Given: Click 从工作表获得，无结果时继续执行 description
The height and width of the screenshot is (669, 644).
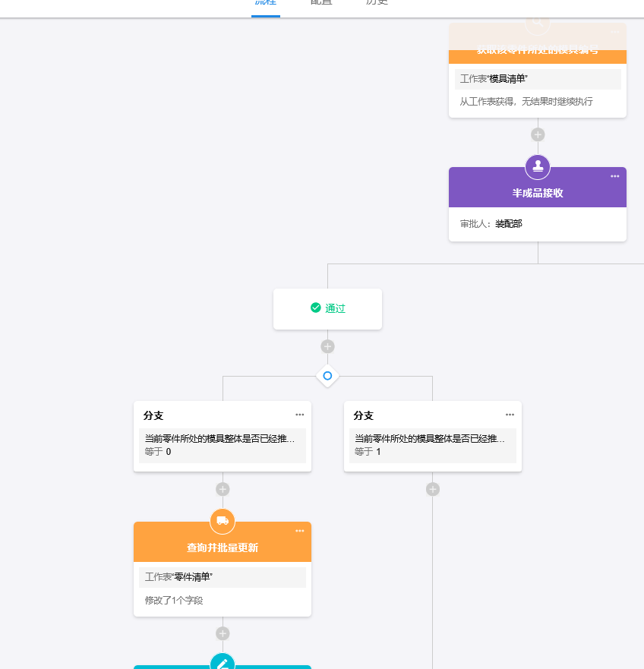Looking at the screenshot, I should click(526, 102).
